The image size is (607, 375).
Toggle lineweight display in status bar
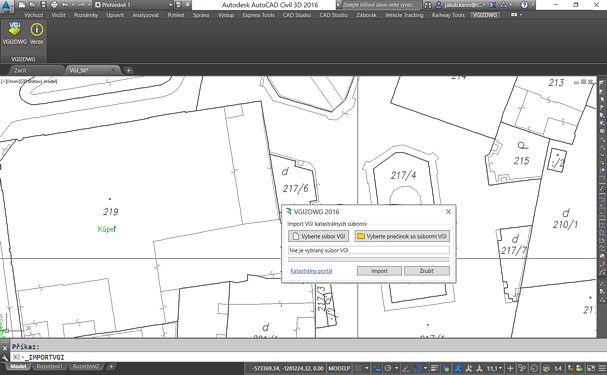point(435,368)
